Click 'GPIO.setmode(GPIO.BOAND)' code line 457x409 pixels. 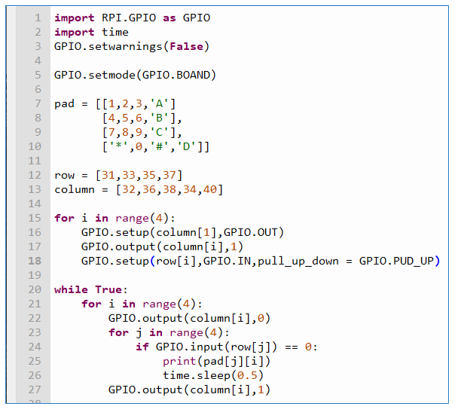(x=135, y=75)
